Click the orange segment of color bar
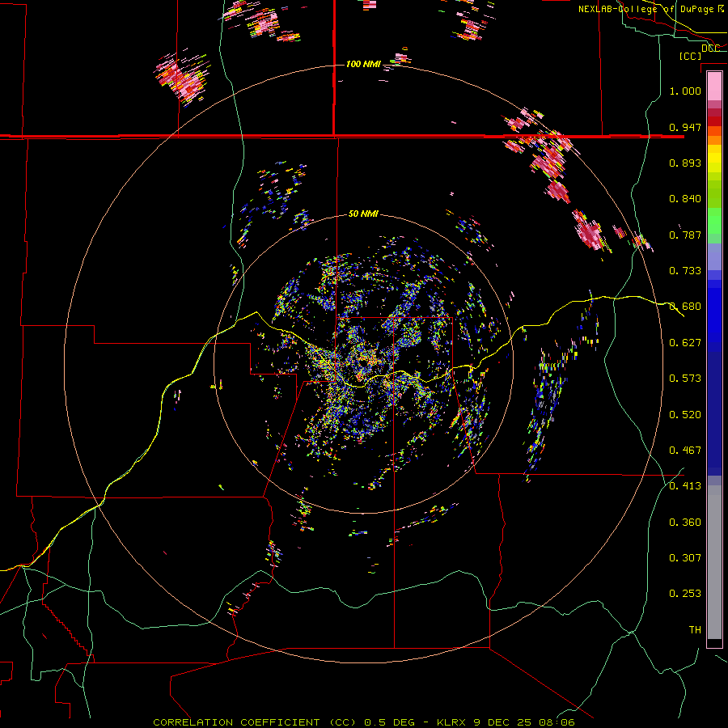The image size is (728, 728). pos(714,136)
